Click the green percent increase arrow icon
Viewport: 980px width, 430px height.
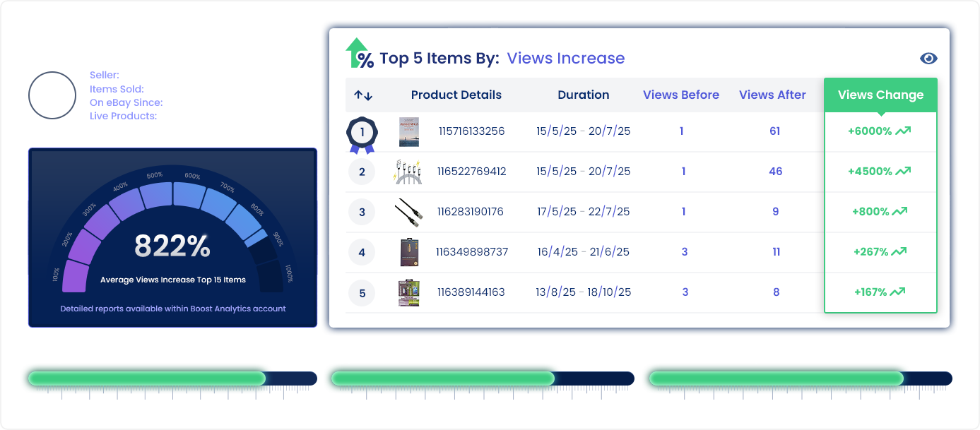click(360, 54)
